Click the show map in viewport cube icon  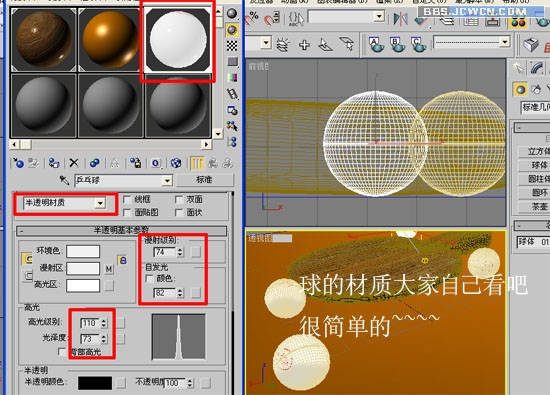tap(176, 163)
